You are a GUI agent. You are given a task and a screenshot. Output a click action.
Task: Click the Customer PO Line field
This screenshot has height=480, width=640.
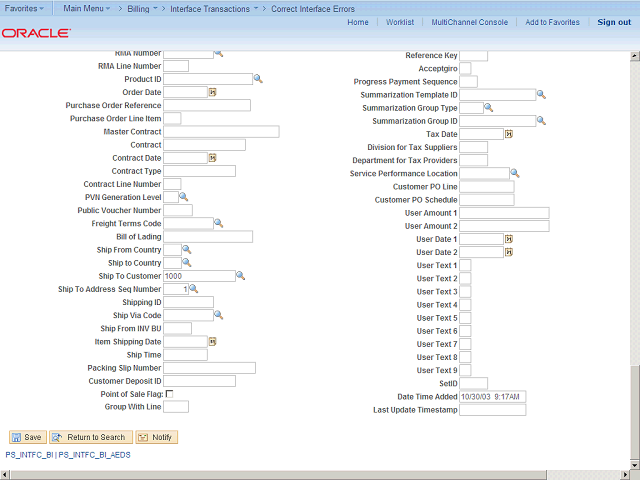tap(487, 187)
